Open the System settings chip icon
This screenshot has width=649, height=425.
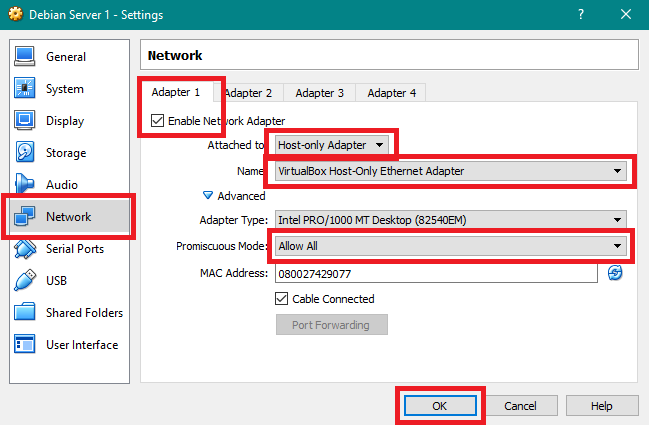pyautogui.click(x=24, y=88)
